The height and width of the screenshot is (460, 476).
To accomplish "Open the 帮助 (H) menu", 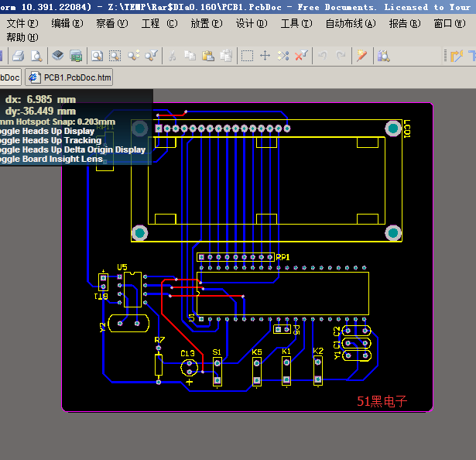I will tap(22, 37).
